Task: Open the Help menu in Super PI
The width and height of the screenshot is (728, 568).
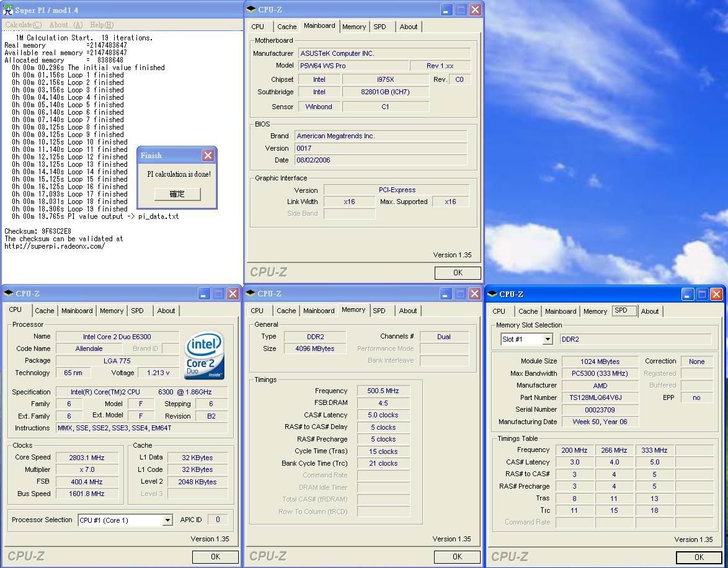Action: pos(102,25)
